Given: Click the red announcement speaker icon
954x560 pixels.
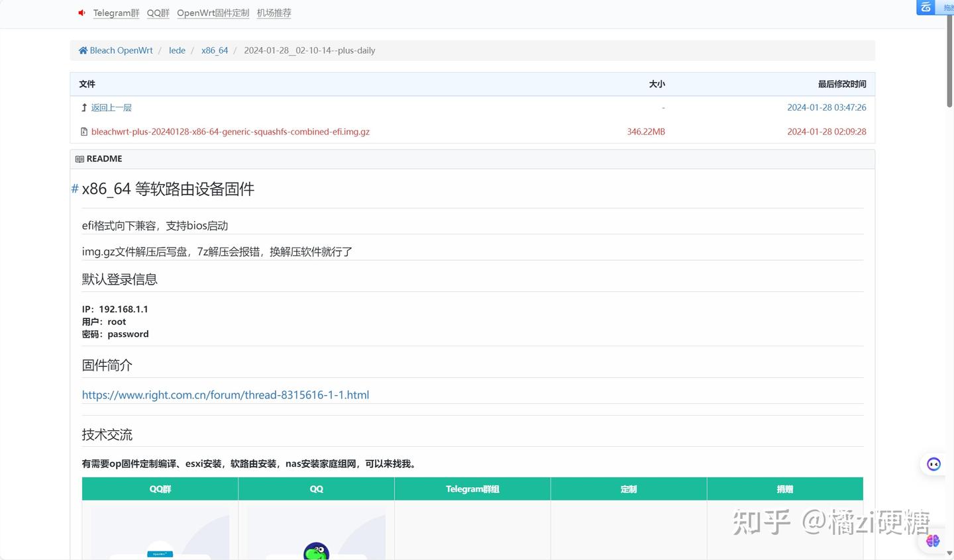Looking at the screenshot, I should click(81, 12).
